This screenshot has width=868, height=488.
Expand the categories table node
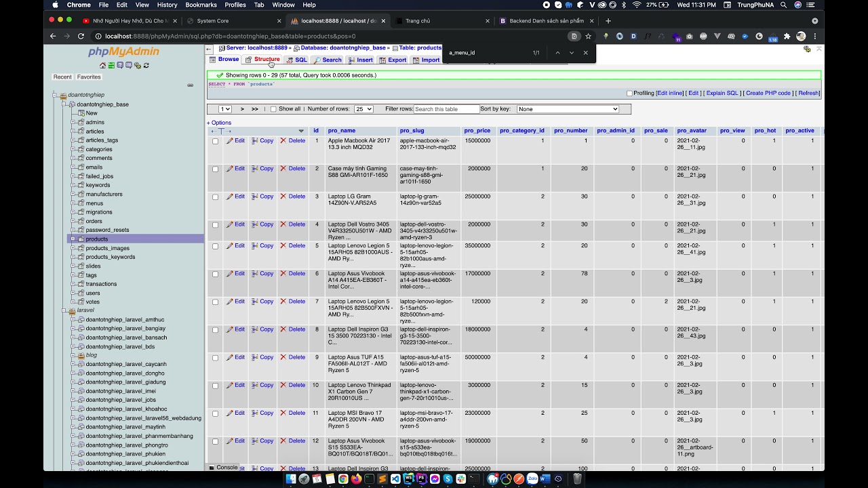coord(73,149)
